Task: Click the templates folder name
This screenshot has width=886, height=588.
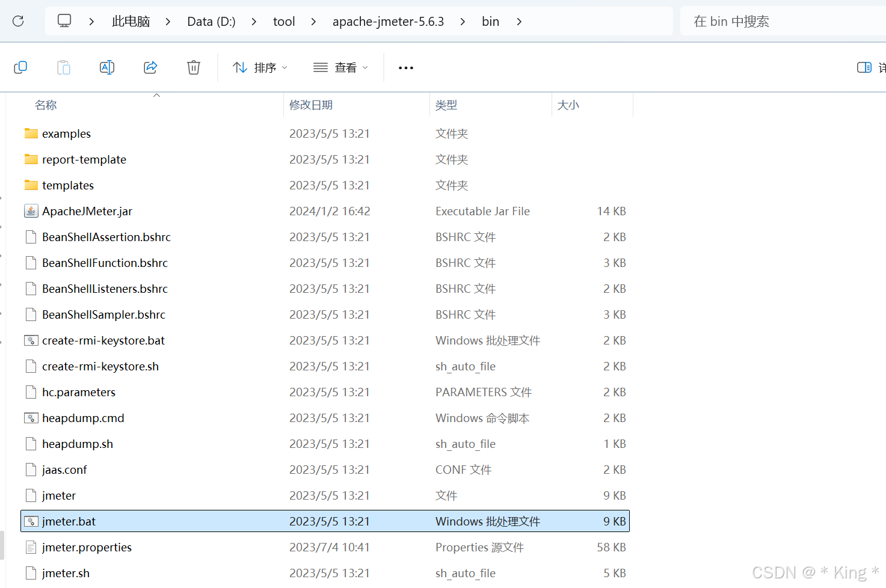Action: [x=68, y=185]
